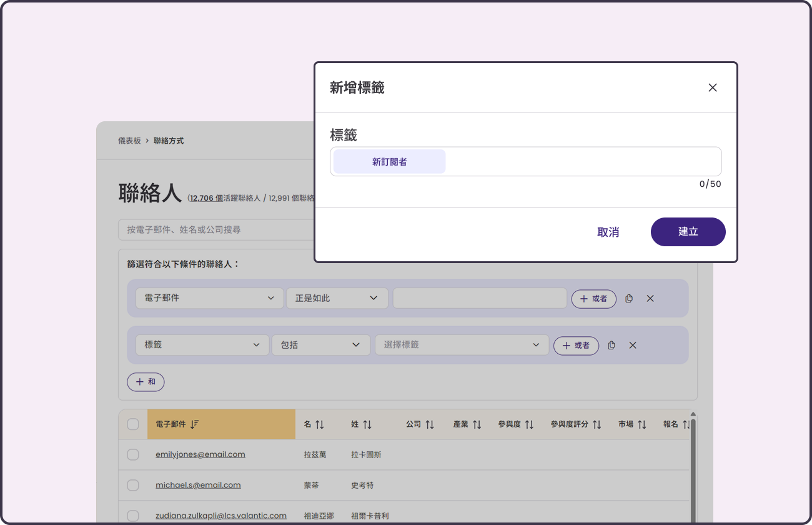Image resolution: width=812 pixels, height=525 pixels.
Task: Click 取消 to cancel tag creation
Action: 608,232
